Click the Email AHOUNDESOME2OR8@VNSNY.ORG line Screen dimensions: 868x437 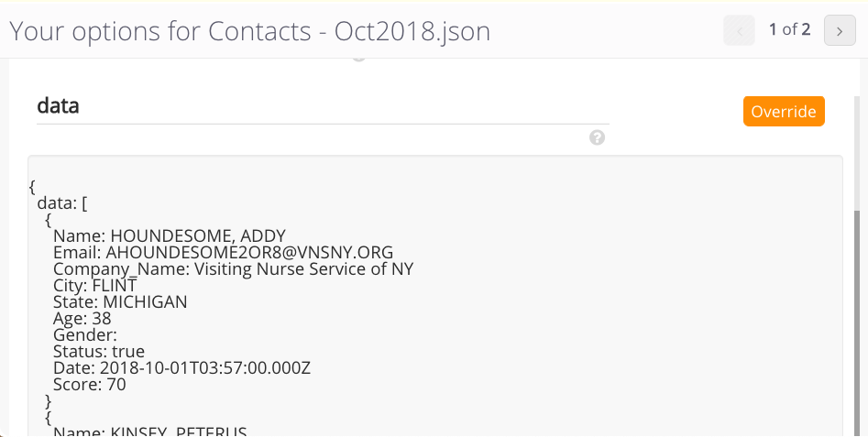tap(223, 252)
